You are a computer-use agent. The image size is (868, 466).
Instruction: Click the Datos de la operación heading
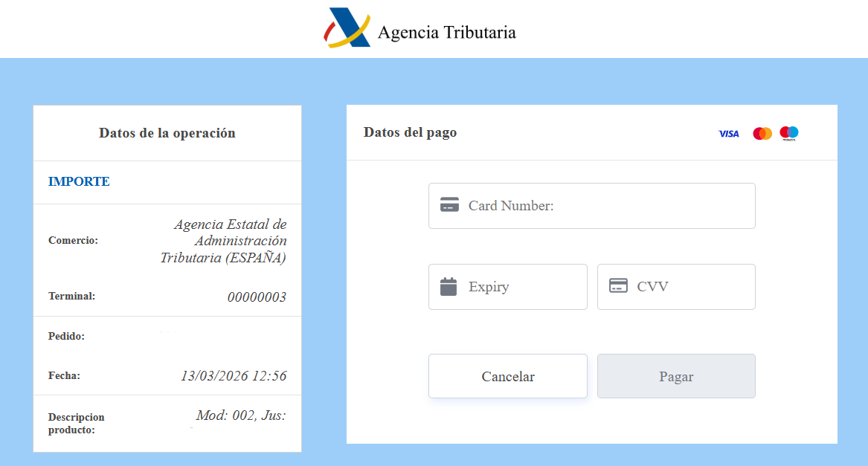[x=167, y=133]
